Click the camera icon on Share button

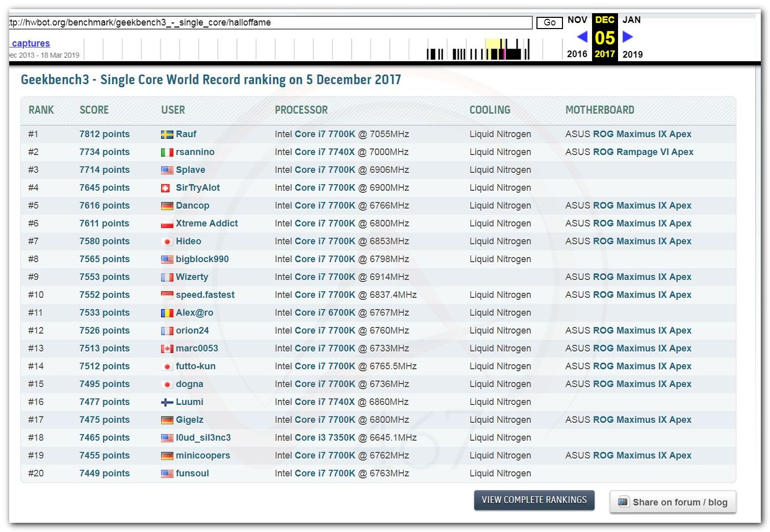tap(623, 501)
